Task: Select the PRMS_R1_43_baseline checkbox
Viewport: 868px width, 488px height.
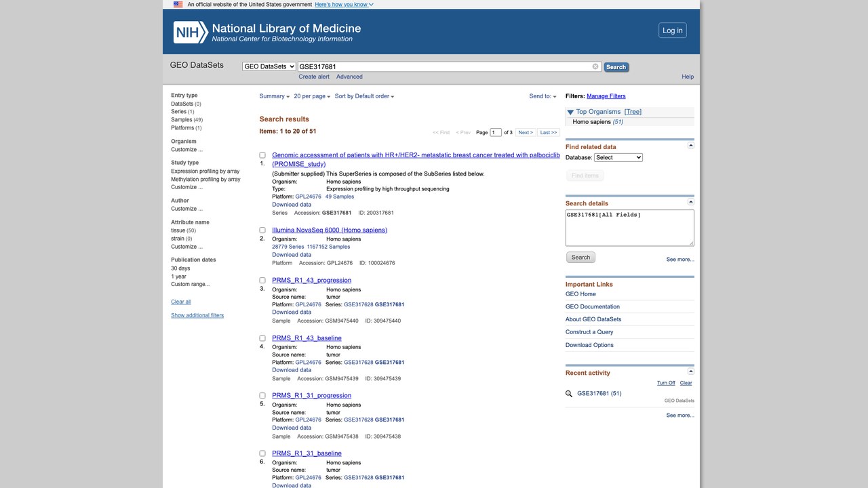Action: (262, 338)
